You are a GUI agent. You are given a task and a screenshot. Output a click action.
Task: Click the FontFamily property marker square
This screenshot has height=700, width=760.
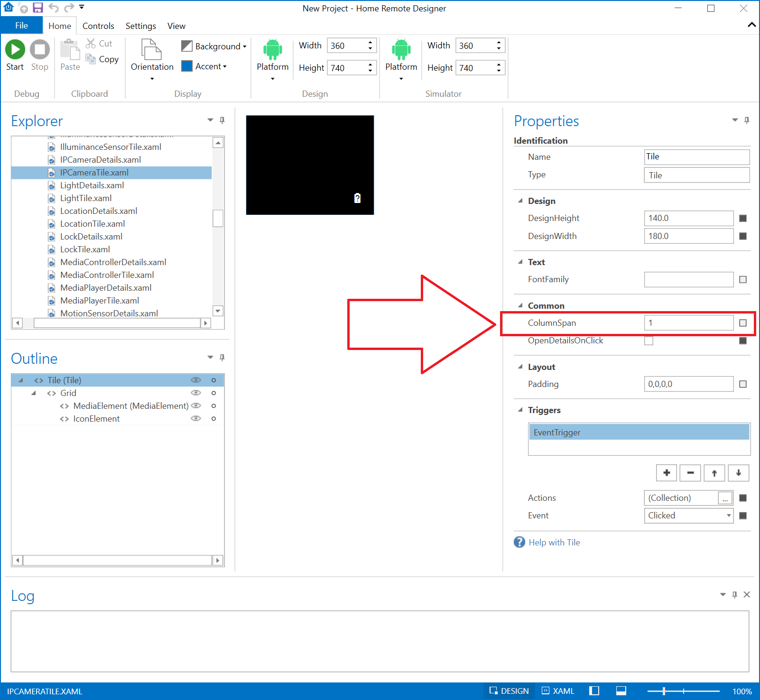pyautogui.click(x=743, y=280)
